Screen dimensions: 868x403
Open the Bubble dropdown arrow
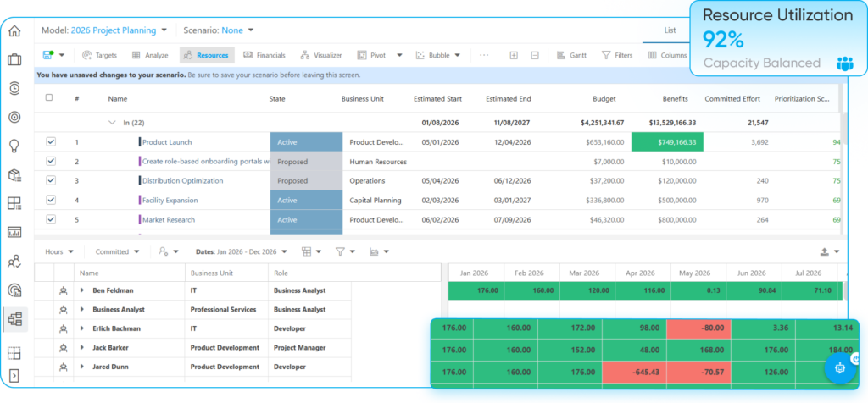457,55
